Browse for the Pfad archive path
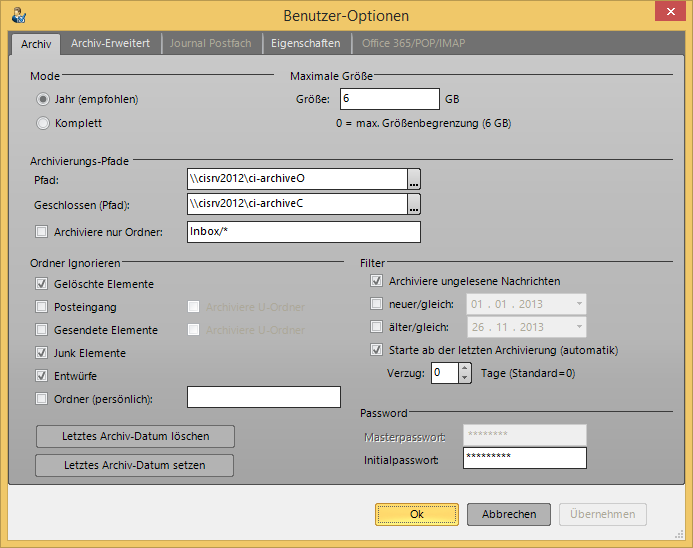The image size is (693, 548). [x=414, y=179]
